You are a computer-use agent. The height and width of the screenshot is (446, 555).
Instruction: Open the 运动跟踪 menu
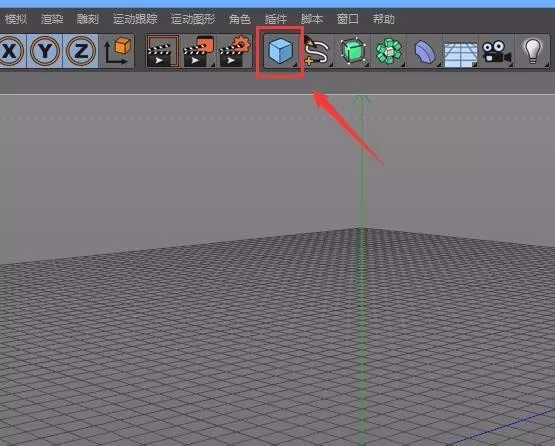pos(135,19)
